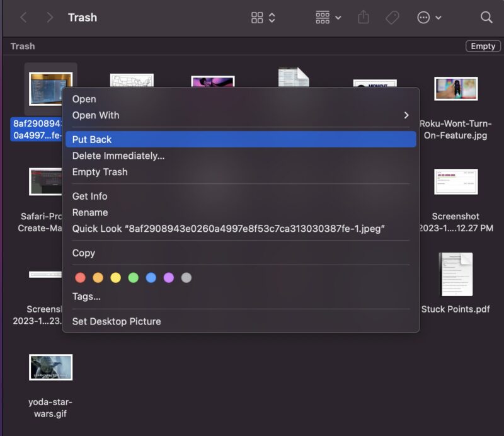Image resolution: width=504 pixels, height=436 pixels.
Task: Open the Share icon in the toolbar
Action: point(363,17)
